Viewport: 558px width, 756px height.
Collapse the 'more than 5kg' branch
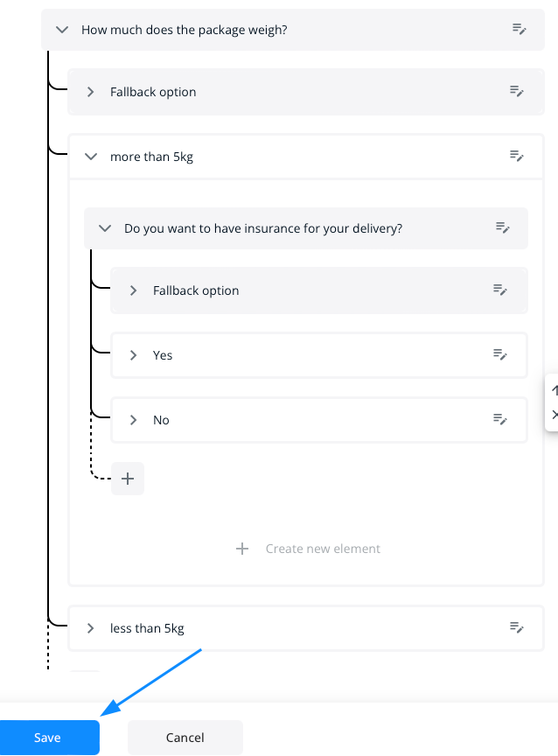[90, 157]
